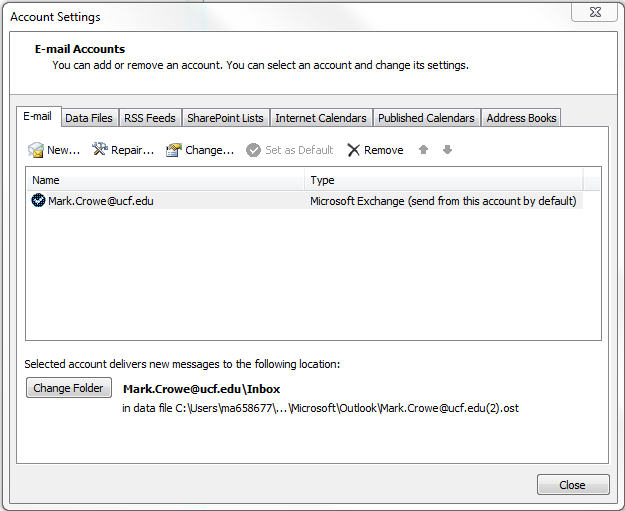This screenshot has height=511, width=625.
Task: Click the Repair tools icon
Action: pyautogui.click(x=100, y=149)
